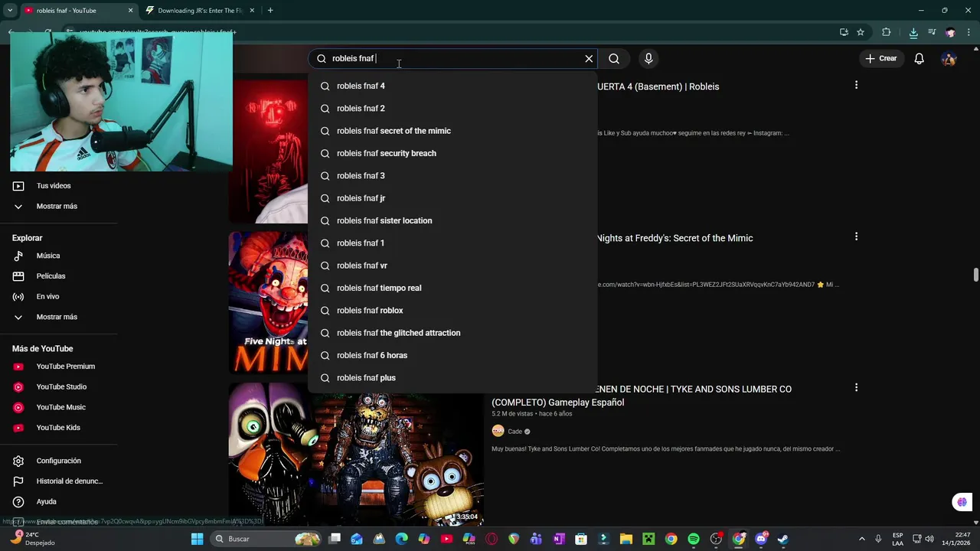Click the page vertical scrollbar thumb
This screenshot has height=551, width=980.
tap(975, 275)
